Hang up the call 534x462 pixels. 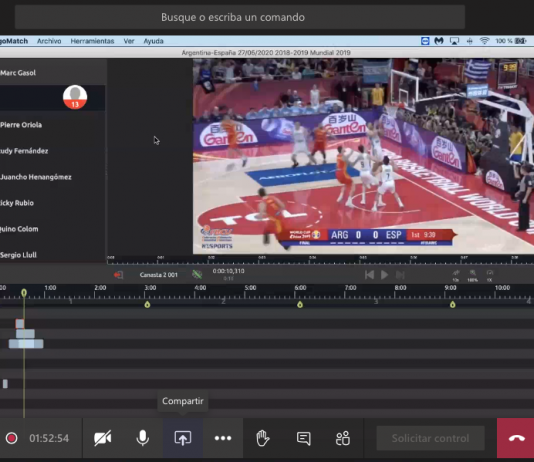coord(516,438)
